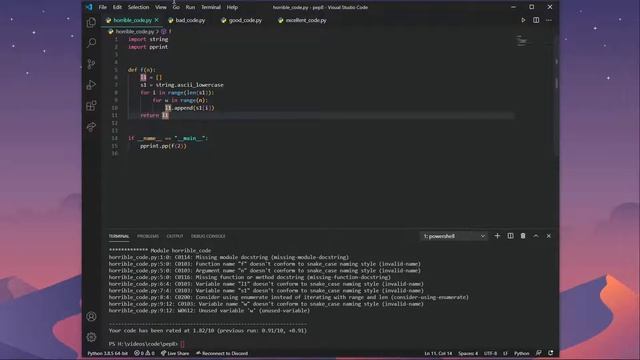Open the Run and Debug view
The image size is (640, 360).
click(x=91, y=84)
